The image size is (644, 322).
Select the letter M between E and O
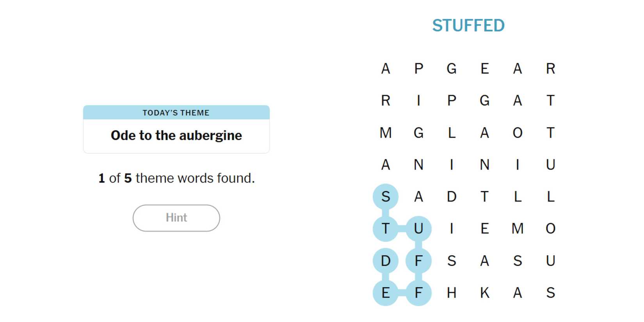pyautogui.click(x=518, y=228)
